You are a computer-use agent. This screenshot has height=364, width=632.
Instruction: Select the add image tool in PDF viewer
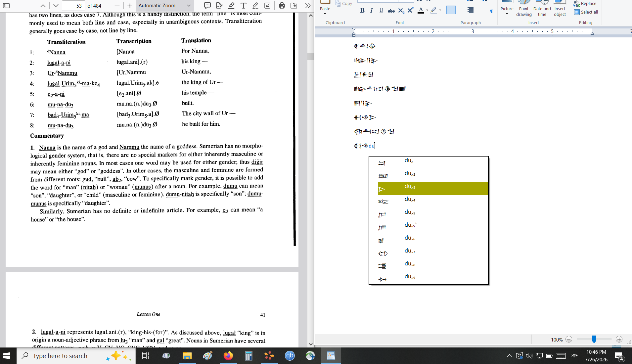[x=267, y=6]
